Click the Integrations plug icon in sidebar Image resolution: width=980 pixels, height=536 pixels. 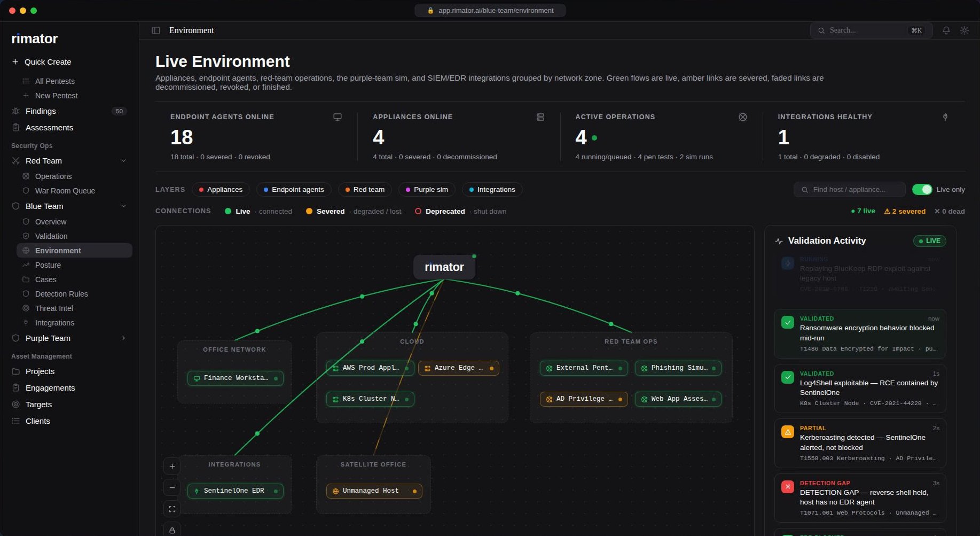click(x=26, y=323)
